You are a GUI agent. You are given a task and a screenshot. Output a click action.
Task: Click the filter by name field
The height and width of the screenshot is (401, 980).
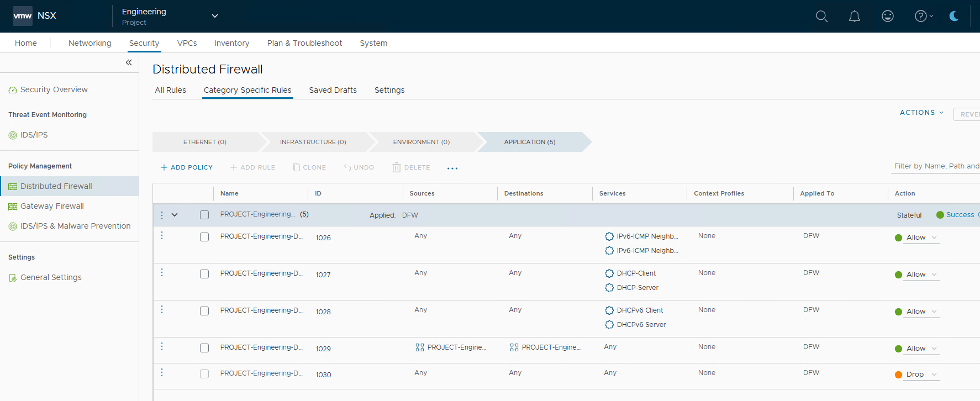935,166
